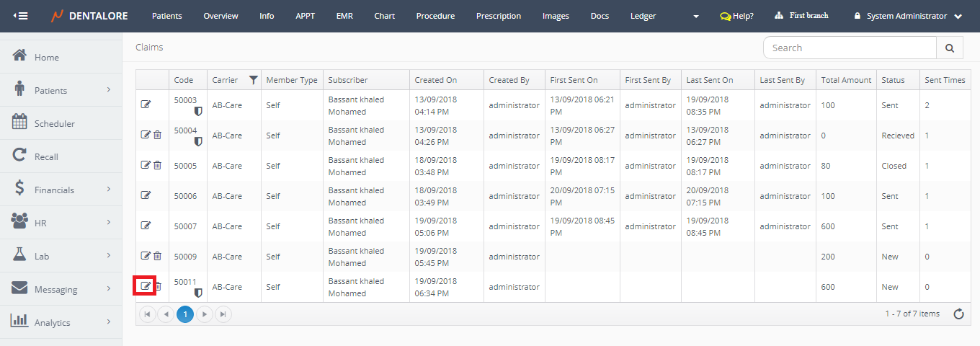Viewport: 980px width, 346px height.
Task: Go to the next page of claims
Action: pos(205,314)
